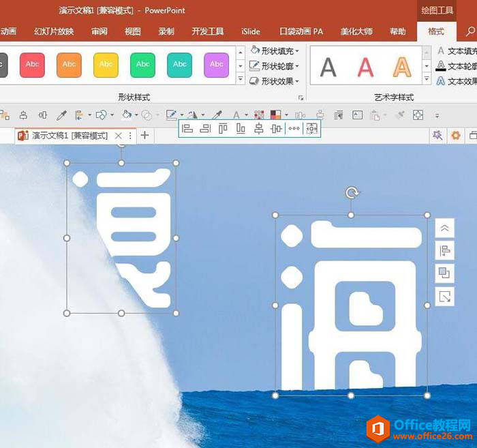Image resolution: width=477 pixels, height=448 pixels.
Task: Click align left in floating align toolbar
Action: [187, 129]
